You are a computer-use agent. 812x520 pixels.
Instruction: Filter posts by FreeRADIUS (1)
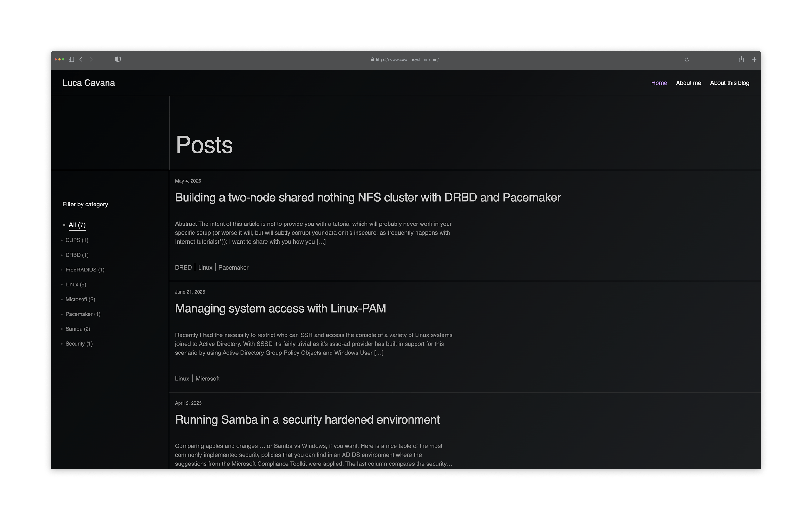(85, 270)
